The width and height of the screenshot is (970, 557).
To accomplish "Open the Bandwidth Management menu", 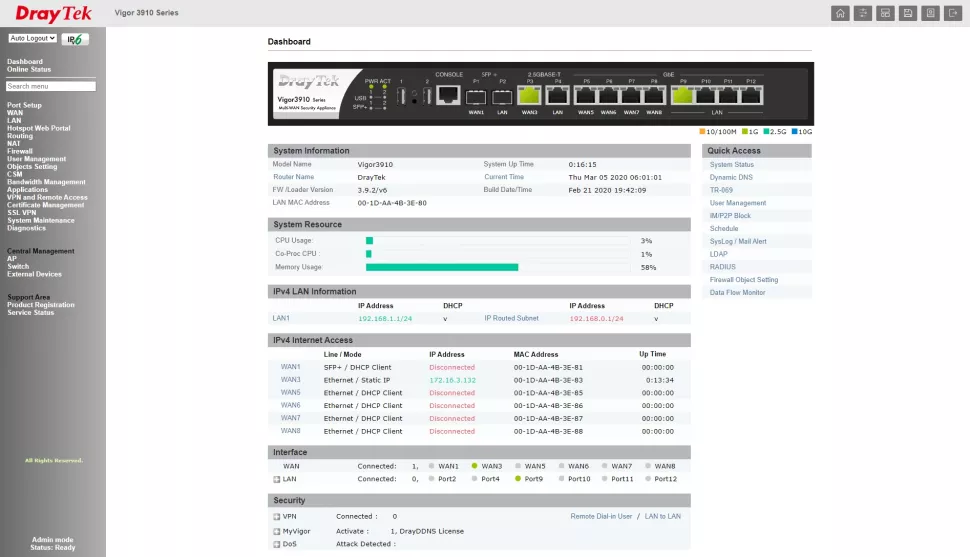I will click(46, 182).
